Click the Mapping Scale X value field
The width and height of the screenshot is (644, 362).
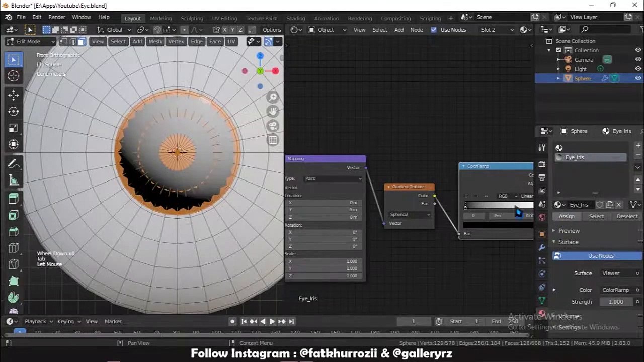point(324,261)
